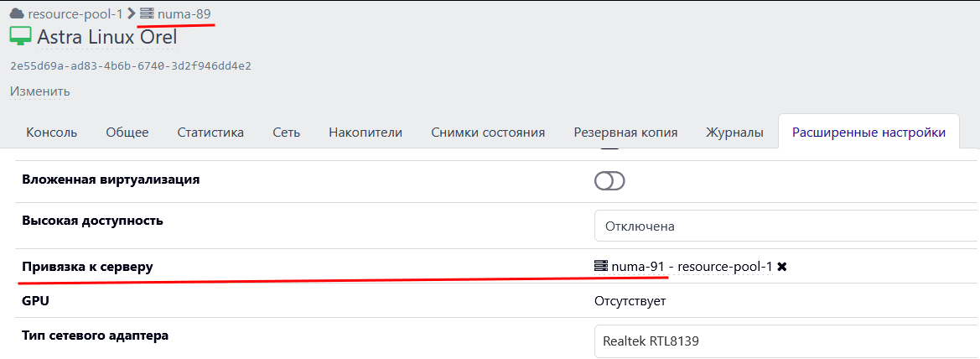The height and width of the screenshot is (359, 980).
Task: Open the Тип сетевого адаптера dropdown
Action: [x=786, y=341]
